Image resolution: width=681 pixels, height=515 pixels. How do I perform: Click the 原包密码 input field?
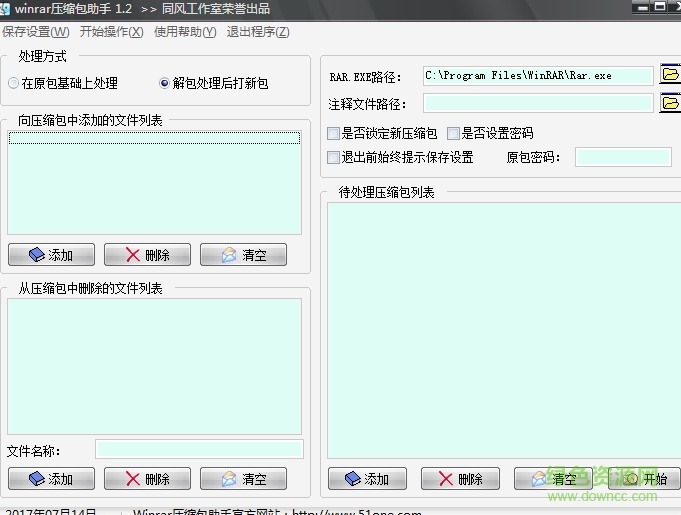(x=623, y=157)
